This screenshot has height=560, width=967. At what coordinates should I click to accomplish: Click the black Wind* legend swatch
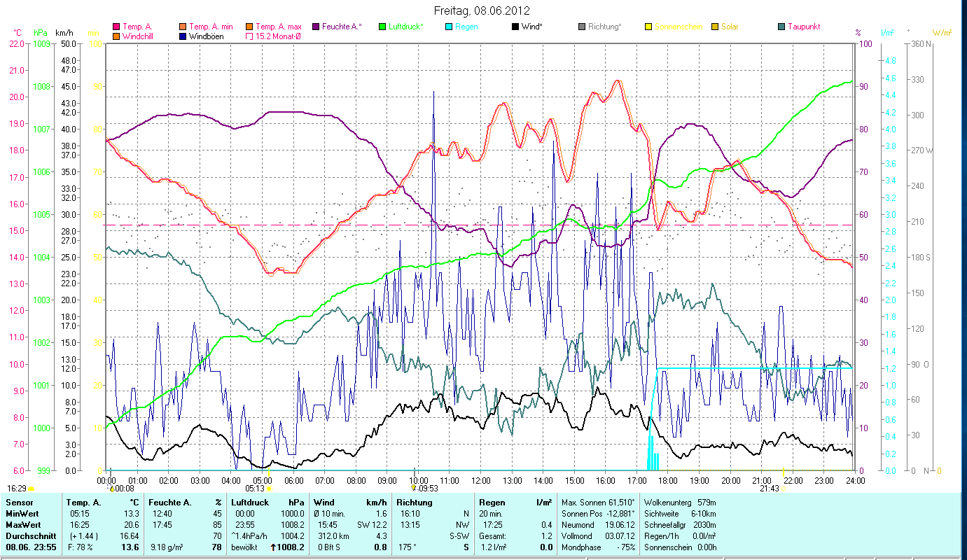[515, 27]
